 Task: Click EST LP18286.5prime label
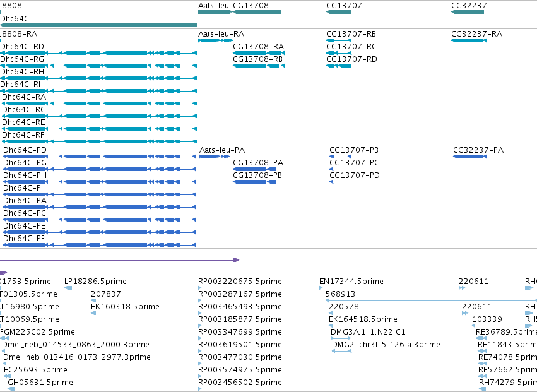(x=95, y=282)
